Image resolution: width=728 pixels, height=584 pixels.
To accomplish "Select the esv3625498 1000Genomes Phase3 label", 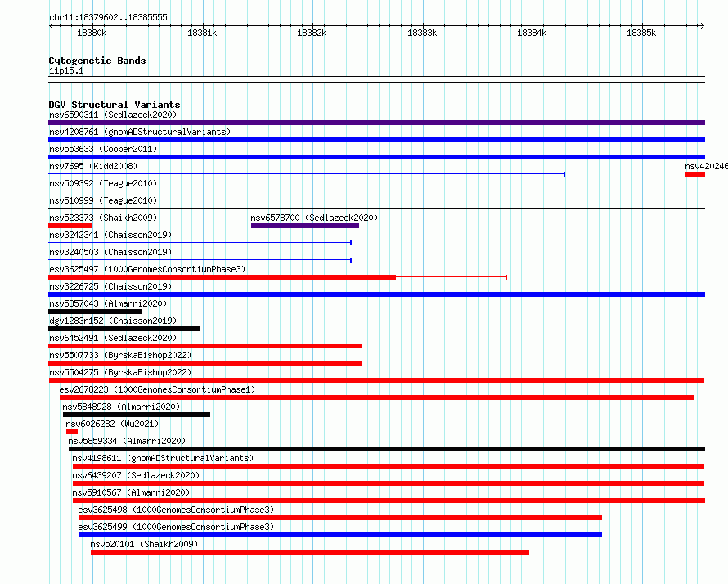I will coord(176,510).
